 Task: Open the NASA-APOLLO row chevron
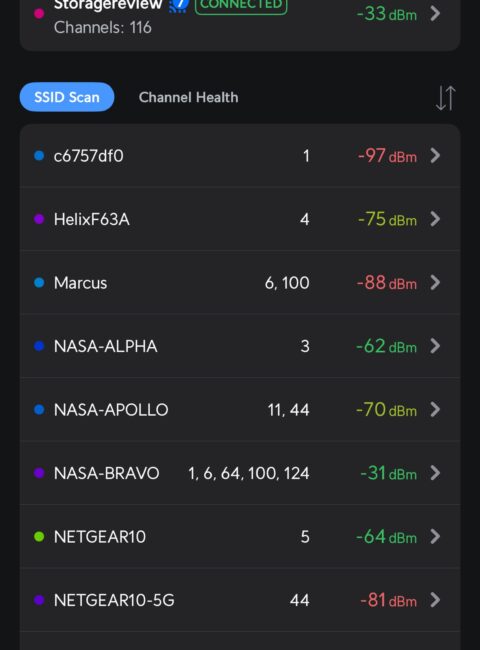(435, 410)
